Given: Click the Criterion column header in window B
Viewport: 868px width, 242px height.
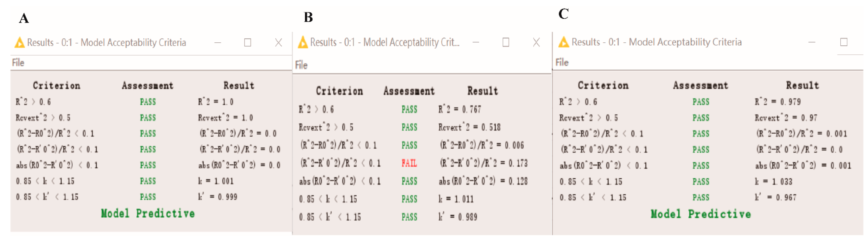Looking at the screenshot, I should (339, 91).
